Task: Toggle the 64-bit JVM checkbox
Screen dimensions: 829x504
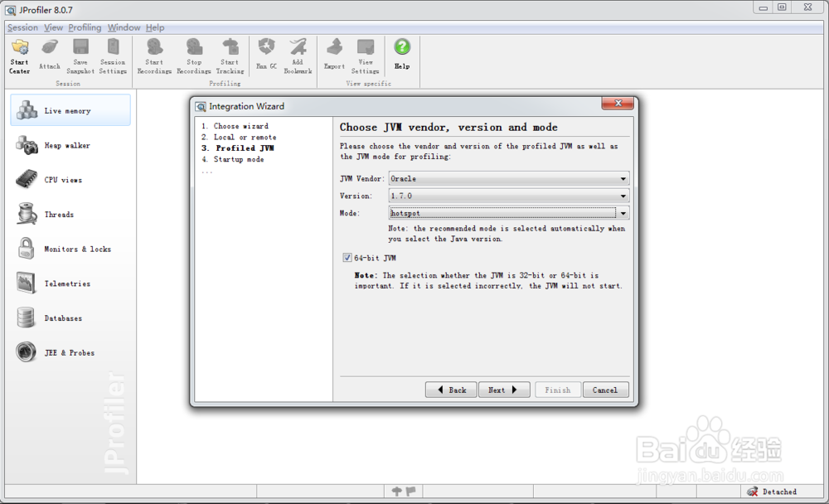Action: (347, 258)
